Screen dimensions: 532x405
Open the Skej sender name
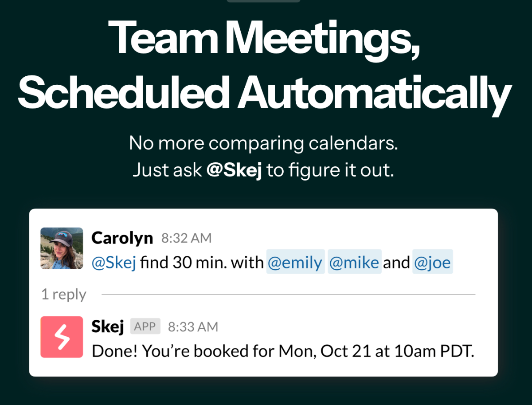pos(108,327)
